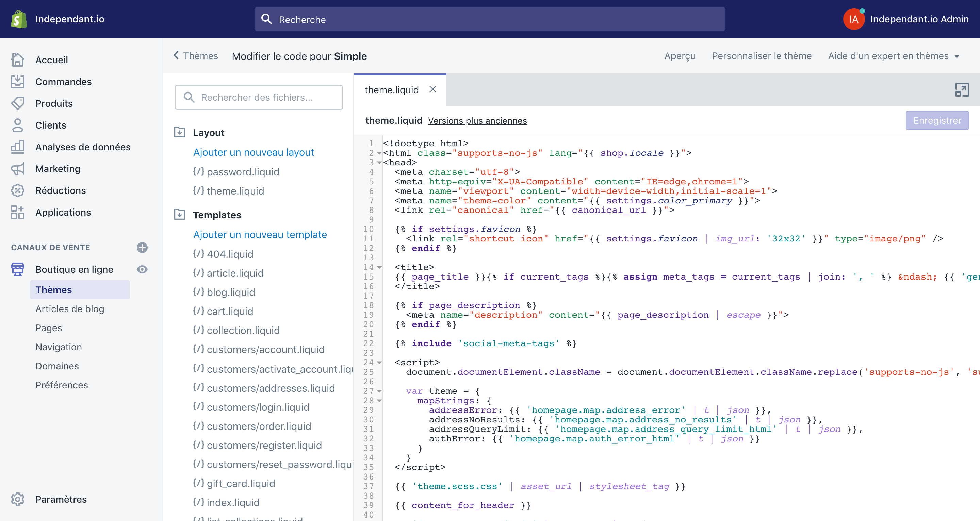980x521 pixels.
Task: Go back to Thèmes with chevron
Action: pos(176,55)
